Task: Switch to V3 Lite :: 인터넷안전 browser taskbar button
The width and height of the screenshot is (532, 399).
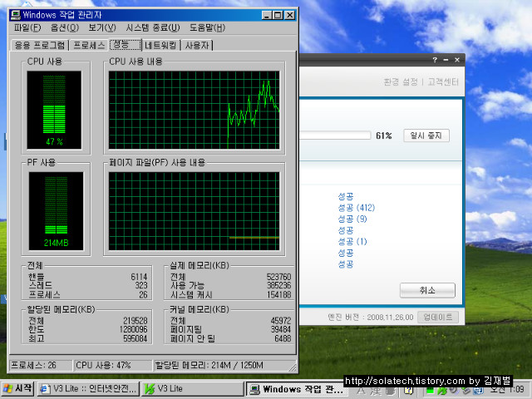Action: click(x=88, y=389)
